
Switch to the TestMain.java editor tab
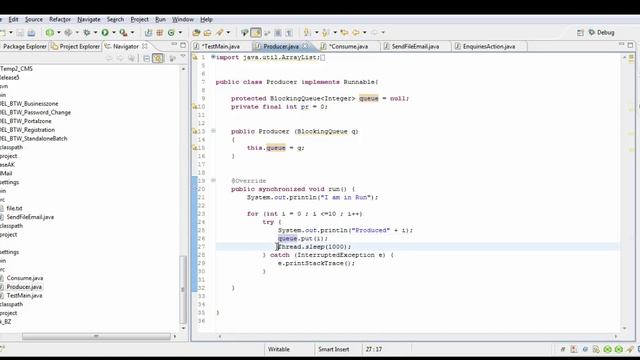221,47
